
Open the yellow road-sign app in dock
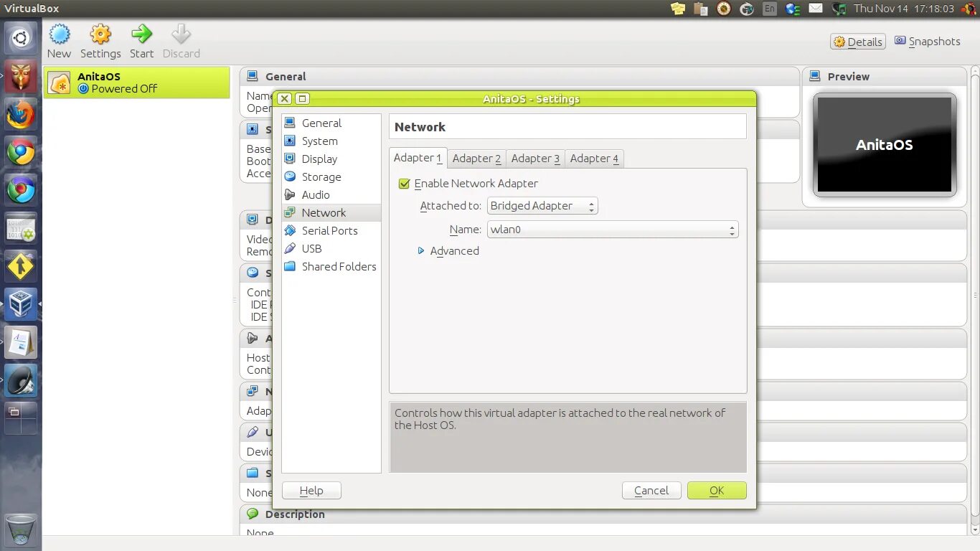(x=21, y=265)
